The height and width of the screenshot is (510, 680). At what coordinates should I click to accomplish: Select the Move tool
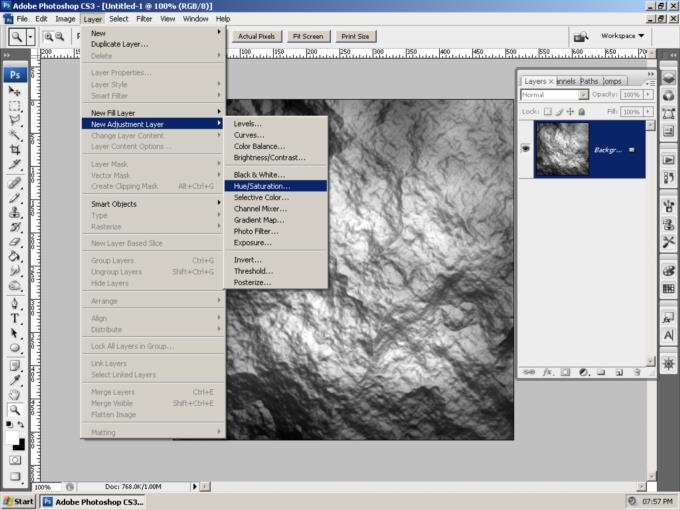[x=15, y=91]
